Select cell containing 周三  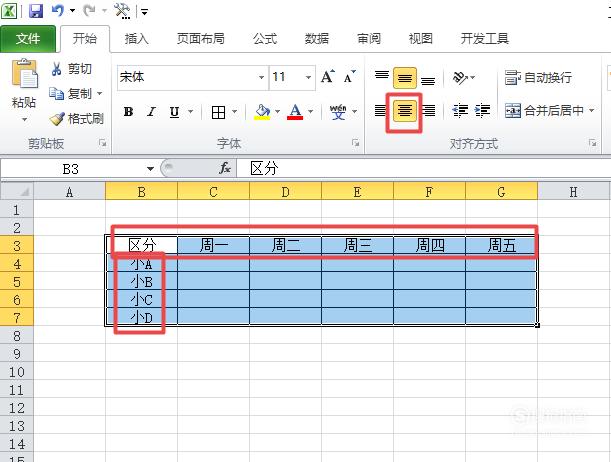pos(357,245)
